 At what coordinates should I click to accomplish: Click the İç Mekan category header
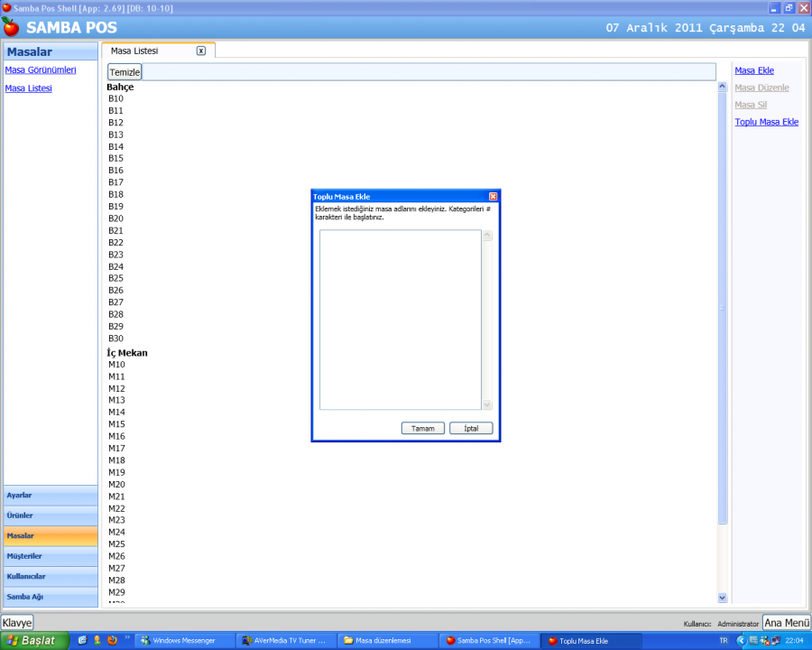coord(127,352)
